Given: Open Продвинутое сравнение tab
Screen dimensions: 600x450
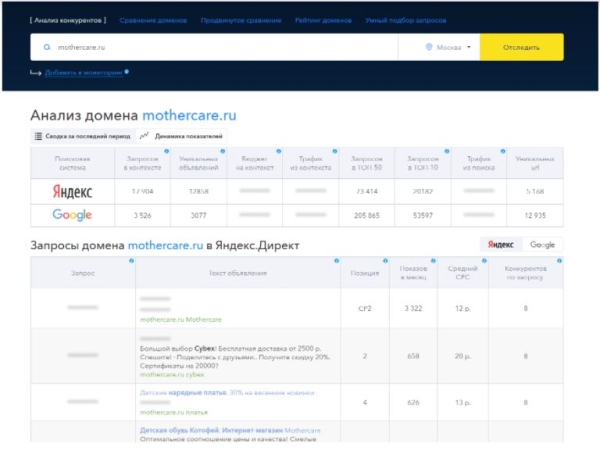Looking at the screenshot, I should 241,20.
